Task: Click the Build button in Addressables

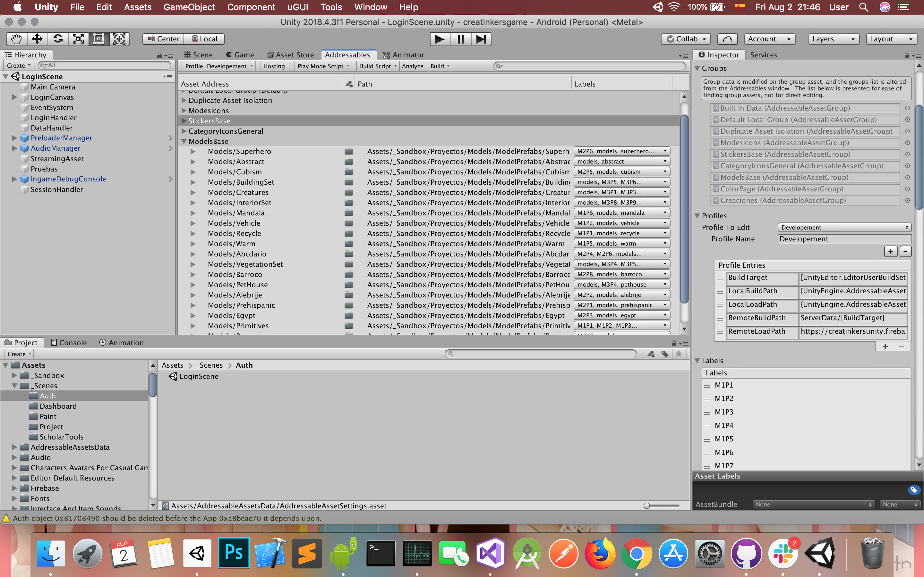Action: (x=438, y=66)
